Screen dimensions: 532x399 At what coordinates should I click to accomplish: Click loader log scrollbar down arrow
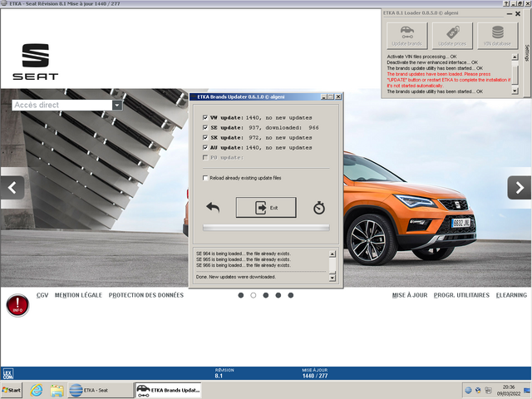[x=515, y=91]
